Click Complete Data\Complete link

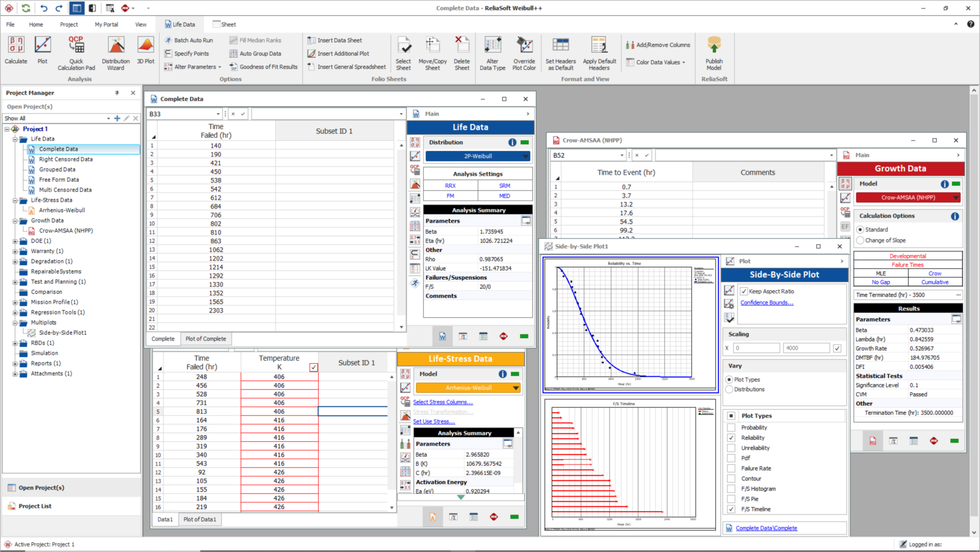[x=766, y=528]
